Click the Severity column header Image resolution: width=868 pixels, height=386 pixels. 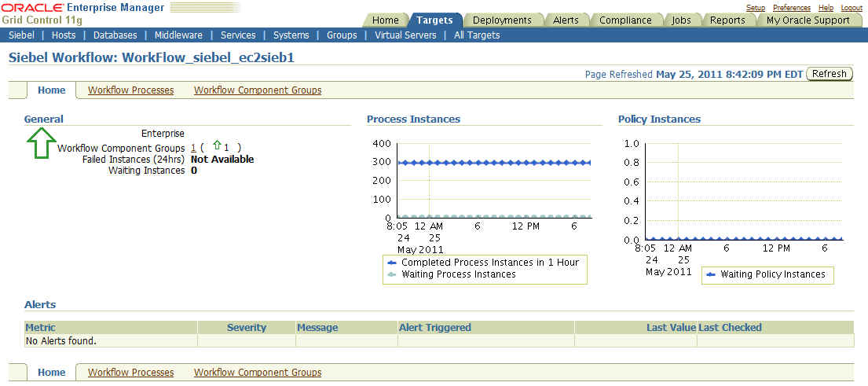[247, 327]
